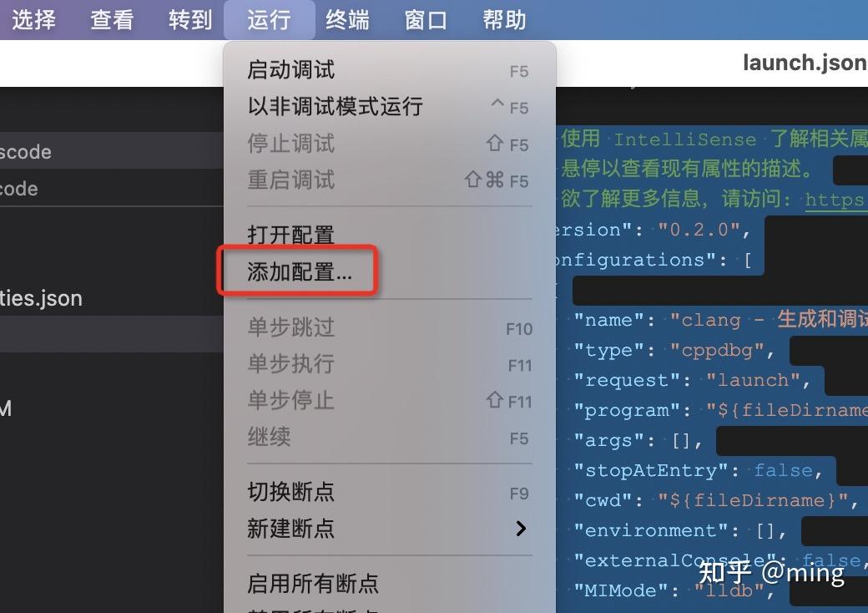The height and width of the screenshot is (613, 868).
Task: Click the "request": "launch" line
Action: pyautogui.click(x=692, y=380)
